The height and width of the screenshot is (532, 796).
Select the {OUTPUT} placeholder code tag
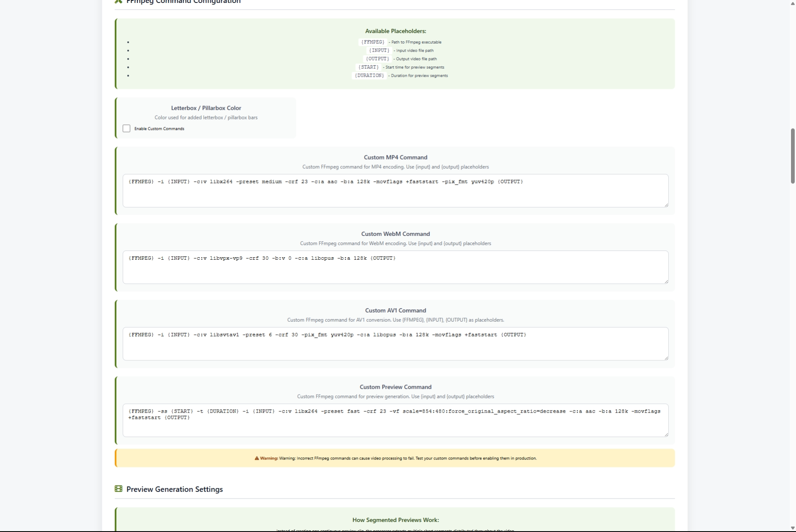pyautogui.click(x=377, y=59)
